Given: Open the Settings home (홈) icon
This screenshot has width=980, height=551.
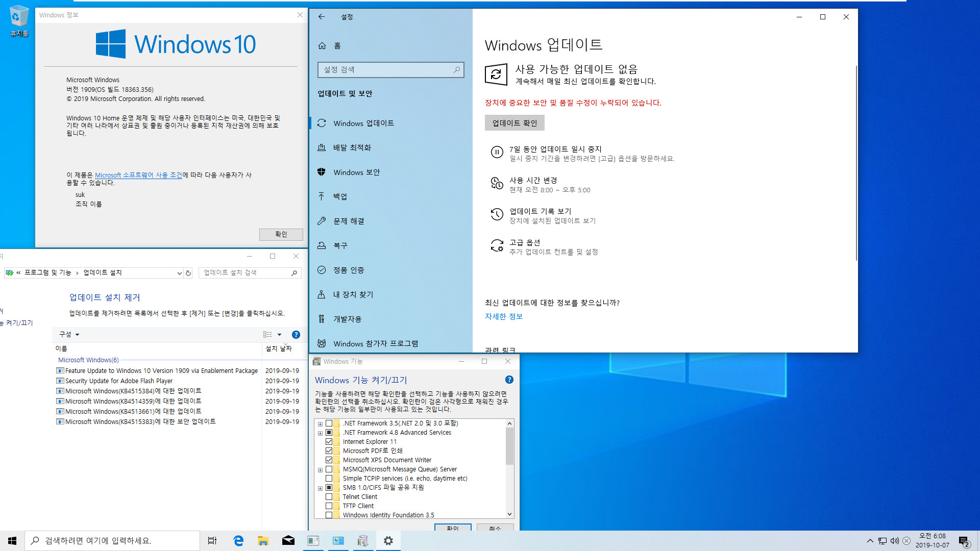Looking at the screenshot, I should [322, 45].
